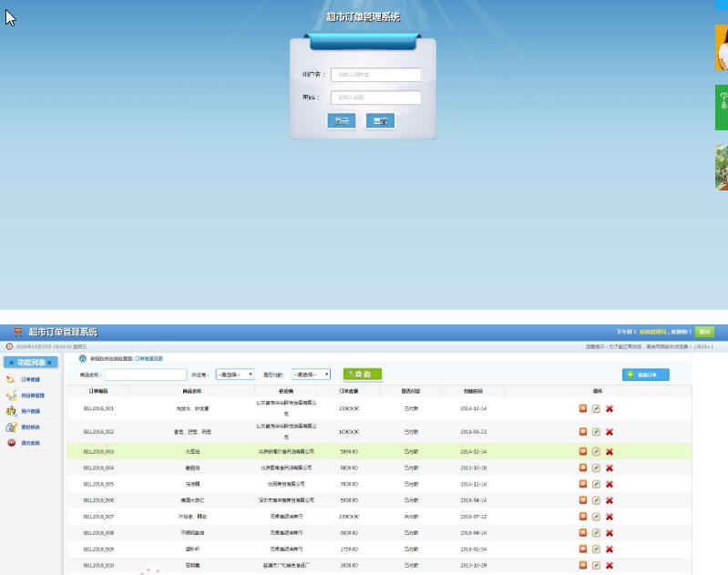Delete order BILL2016_006 with red X
The height and width of the screenshot is (575, 728).
click(x=610, y=500)
